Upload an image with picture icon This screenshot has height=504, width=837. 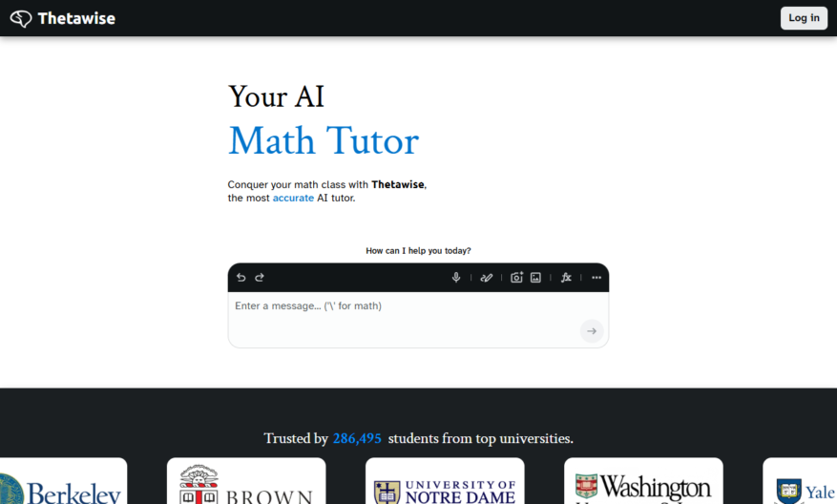click(536, 278)
